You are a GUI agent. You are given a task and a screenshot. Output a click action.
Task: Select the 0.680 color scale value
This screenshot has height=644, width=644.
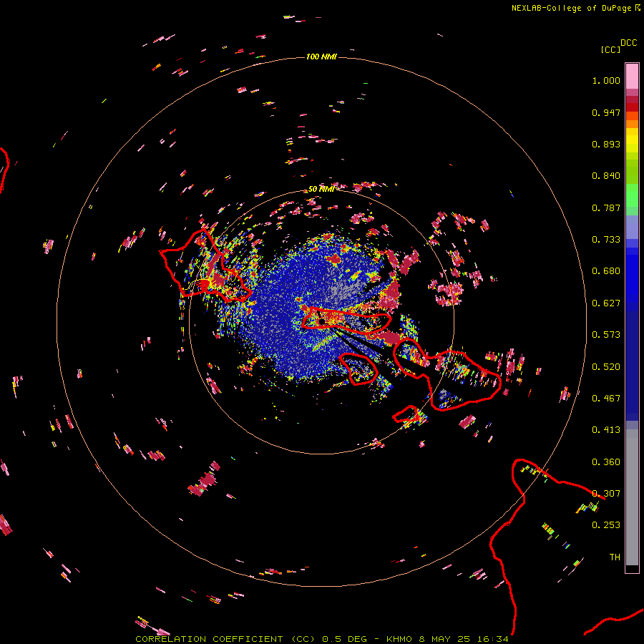(x=606, y=271)
